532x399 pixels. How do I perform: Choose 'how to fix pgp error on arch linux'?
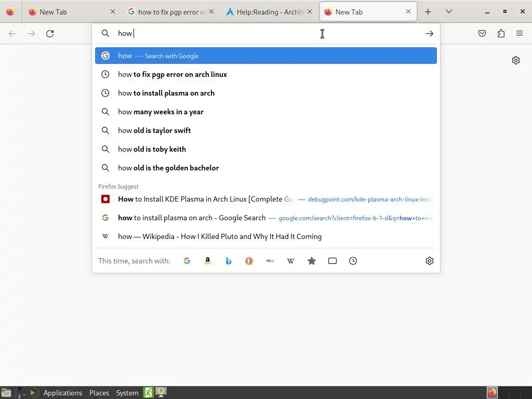[x=265, y=74]
